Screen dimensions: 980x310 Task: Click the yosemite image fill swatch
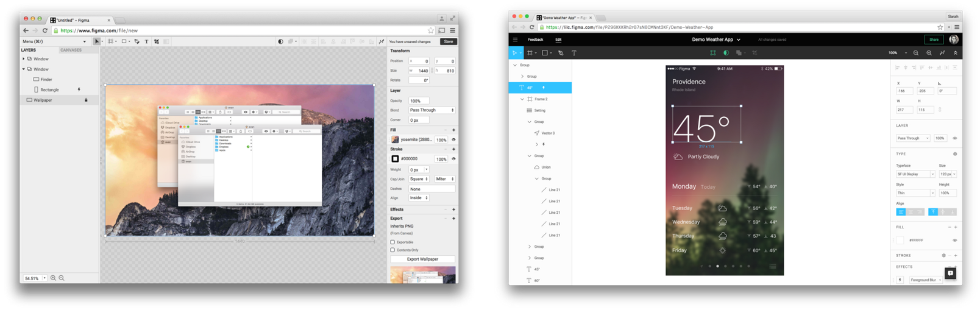click(x=395, y=139)
